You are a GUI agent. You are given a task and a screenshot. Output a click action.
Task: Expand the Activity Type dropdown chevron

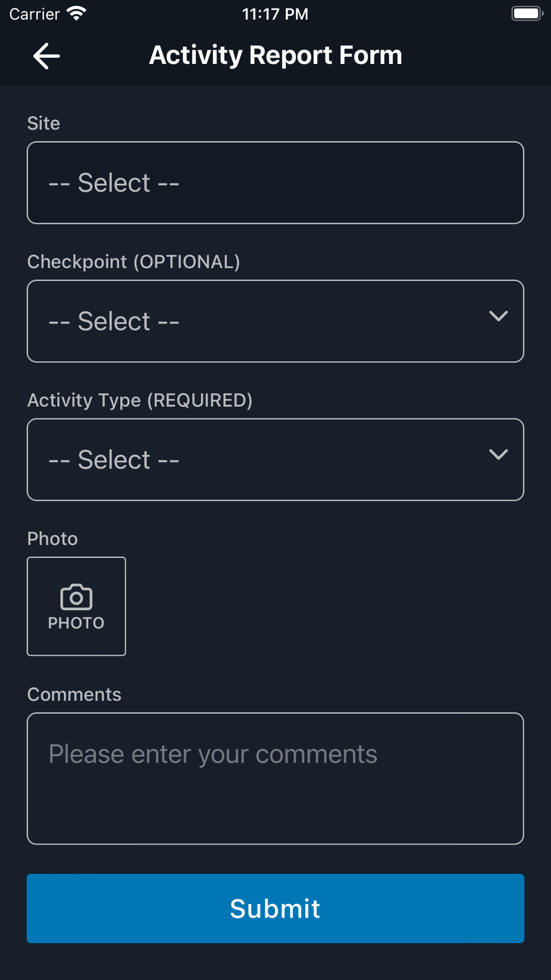498,455
